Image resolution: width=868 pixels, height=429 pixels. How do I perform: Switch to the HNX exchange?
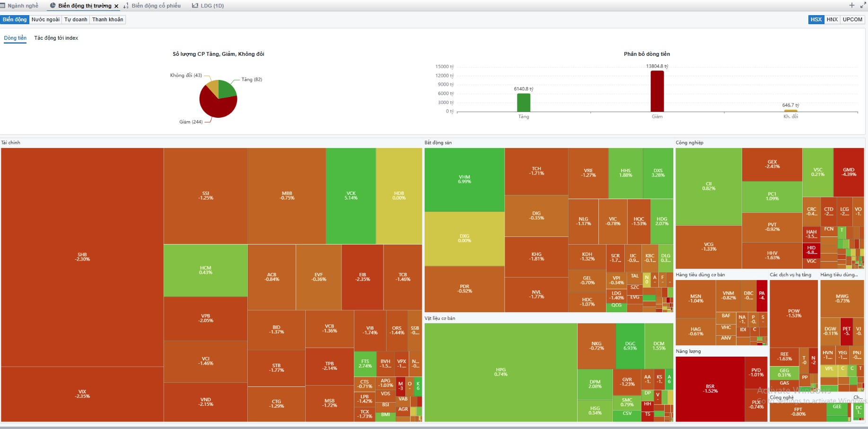point(832,19)
